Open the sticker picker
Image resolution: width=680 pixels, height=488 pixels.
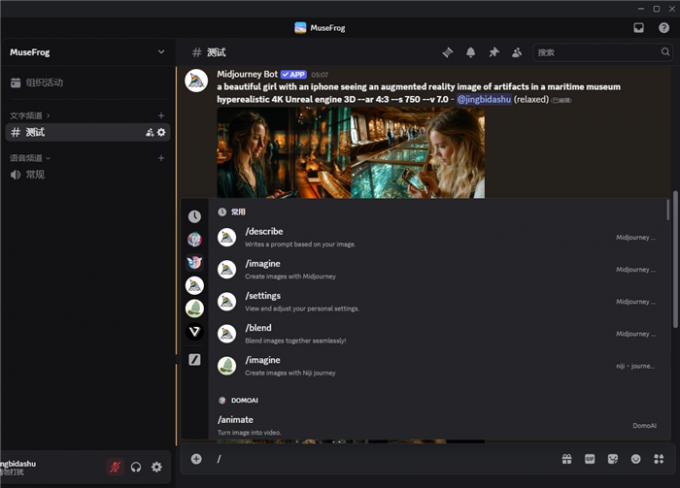pyautogui.click(x=612, y=459)
